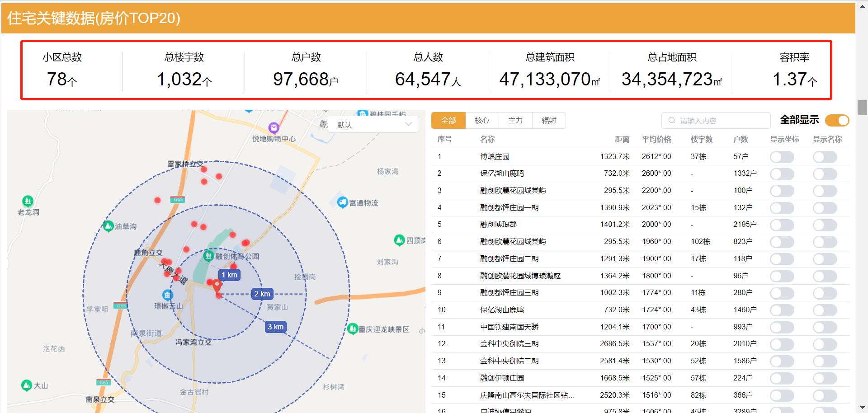The image size is (868, 413).
Task: Click 融创体育公园 green park marker
Action: 208,256
